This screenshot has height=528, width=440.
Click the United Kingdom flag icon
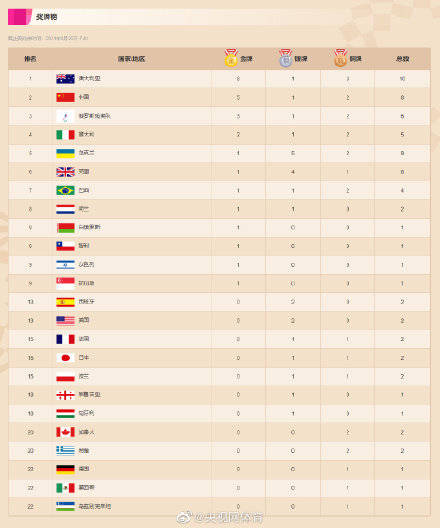65,172
